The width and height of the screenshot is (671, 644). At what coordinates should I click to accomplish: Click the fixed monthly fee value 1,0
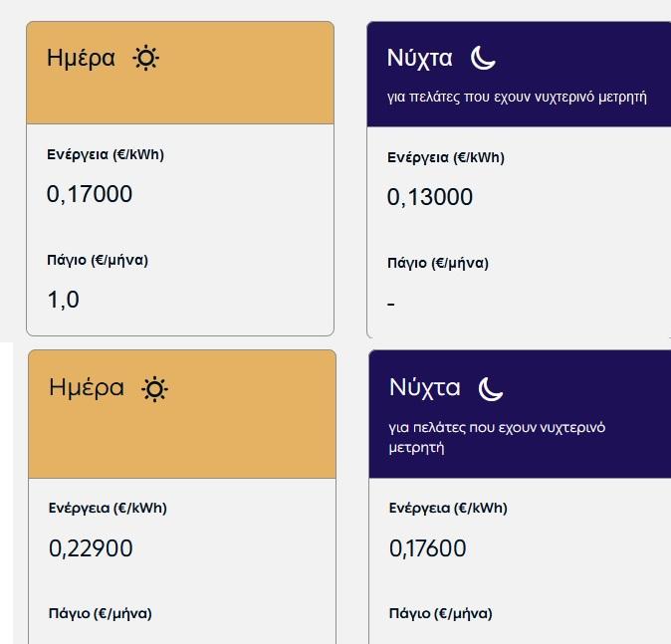(63, 300)
